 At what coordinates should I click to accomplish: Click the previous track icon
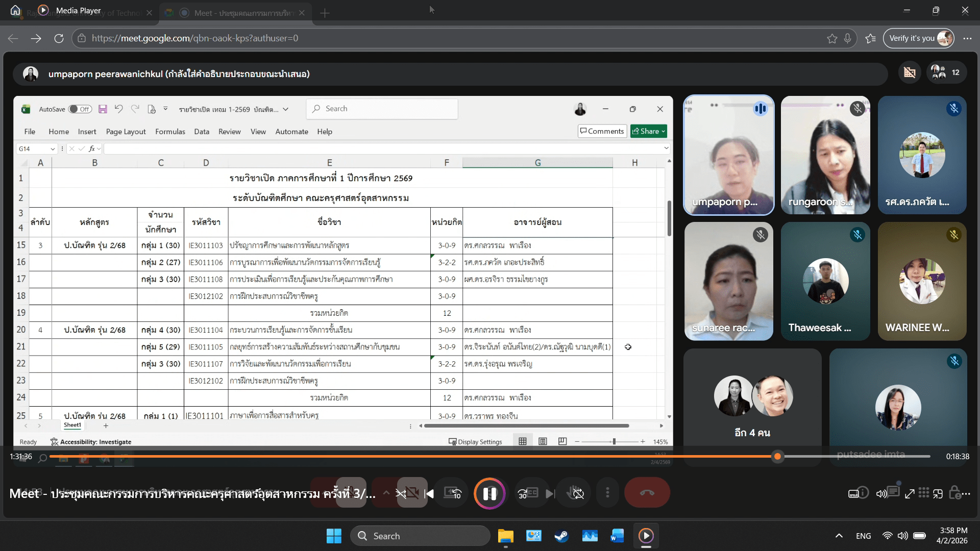pos(429,493)
